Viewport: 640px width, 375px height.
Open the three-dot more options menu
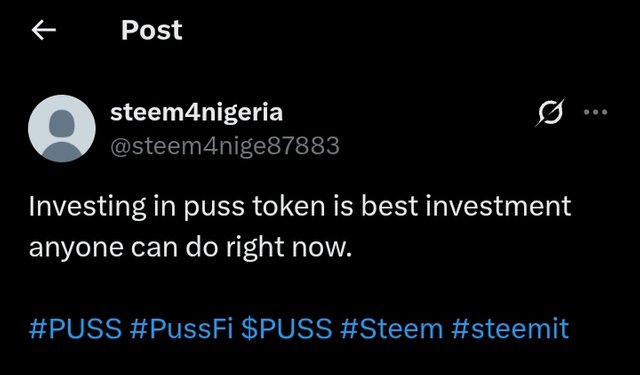[x=596, y=112]
